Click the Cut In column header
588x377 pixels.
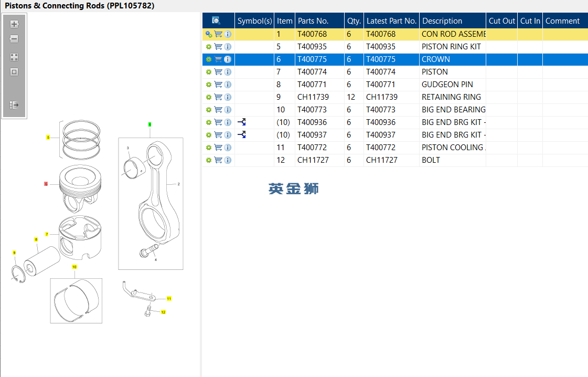(530, 20)
